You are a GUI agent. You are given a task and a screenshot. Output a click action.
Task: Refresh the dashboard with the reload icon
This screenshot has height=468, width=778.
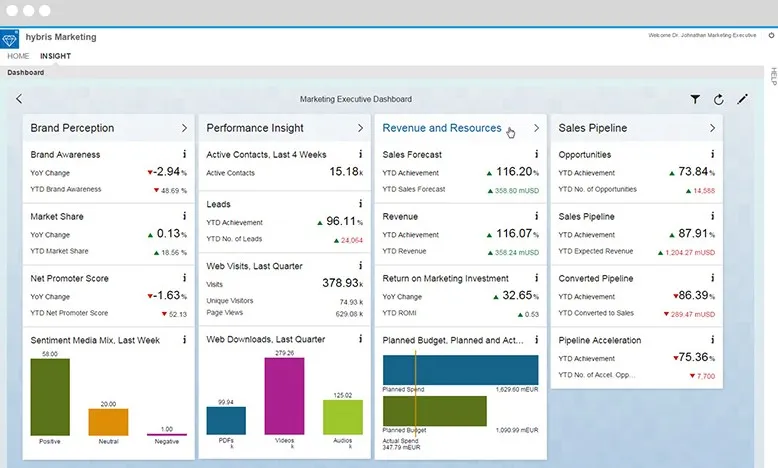(x=718, y=99)
